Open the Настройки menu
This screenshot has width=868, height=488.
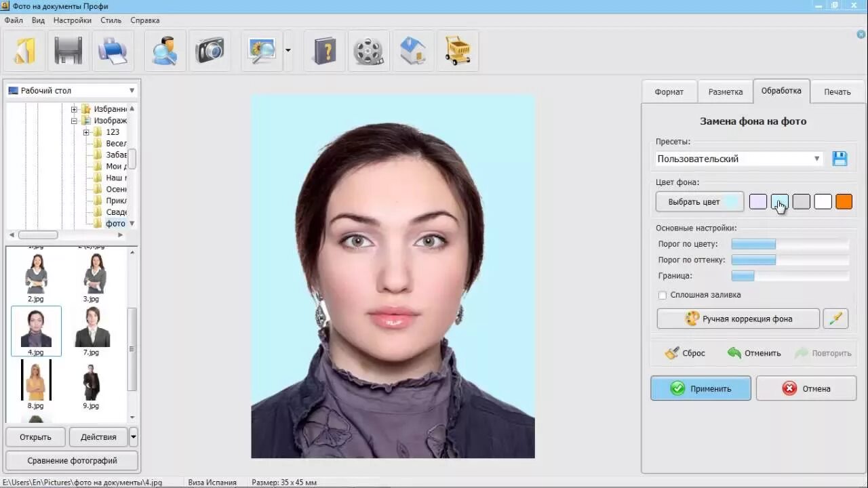[73, 20]
